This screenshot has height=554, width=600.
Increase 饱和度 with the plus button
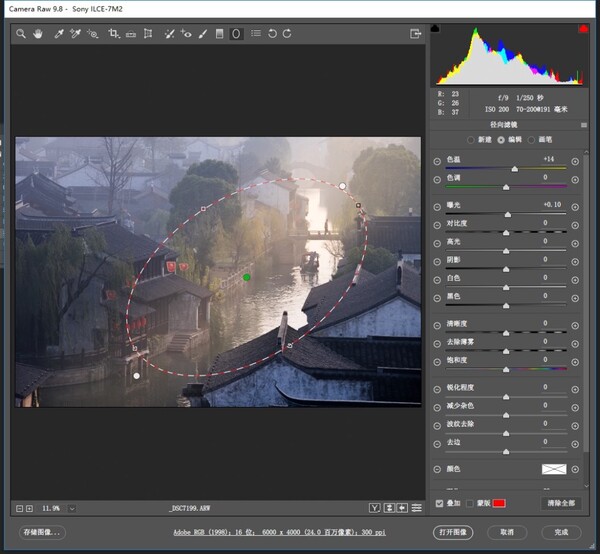tap(575, 362)
